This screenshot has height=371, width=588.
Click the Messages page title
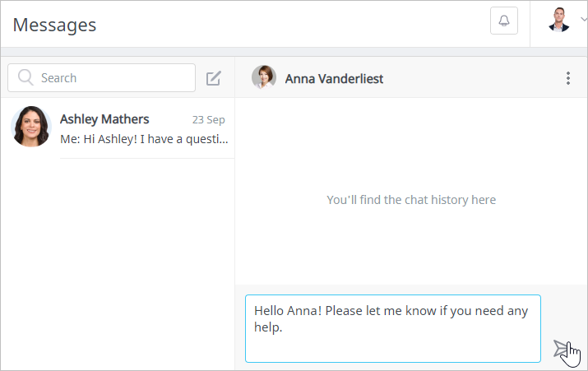tap(55, 26)
